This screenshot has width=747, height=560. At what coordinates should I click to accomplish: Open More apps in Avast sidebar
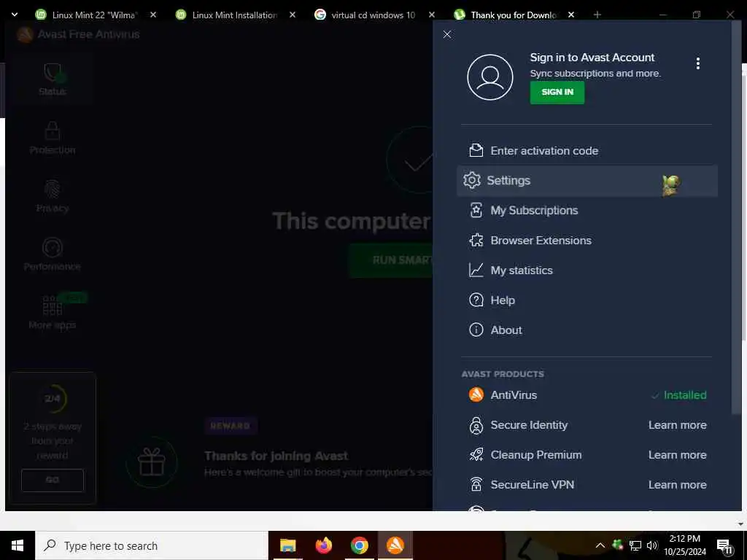[53, 313]
